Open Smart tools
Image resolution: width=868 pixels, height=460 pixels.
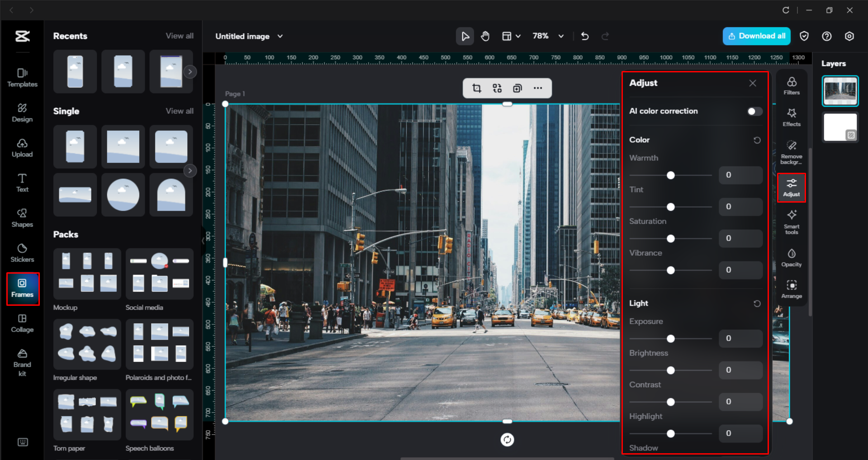791,222
